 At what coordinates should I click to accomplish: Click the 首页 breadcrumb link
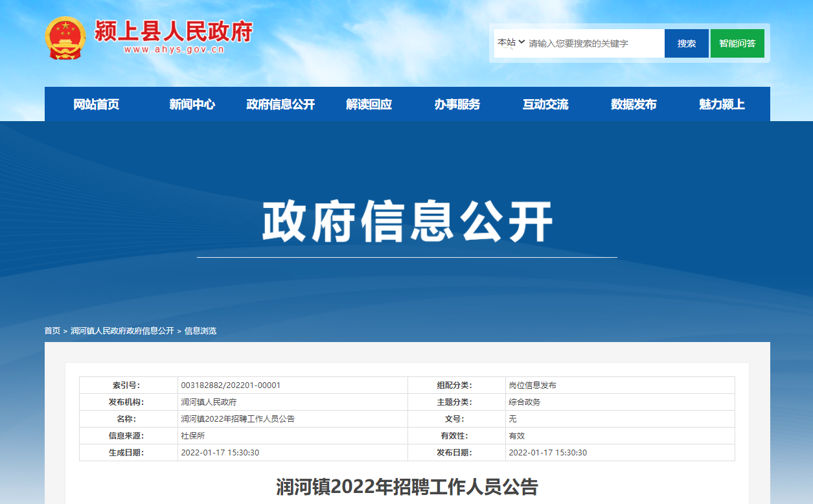click(x=52, y=331)
